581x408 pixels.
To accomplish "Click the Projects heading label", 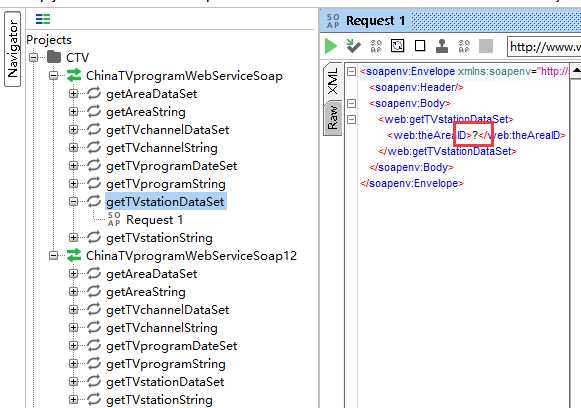I will (x=49, y=39).
